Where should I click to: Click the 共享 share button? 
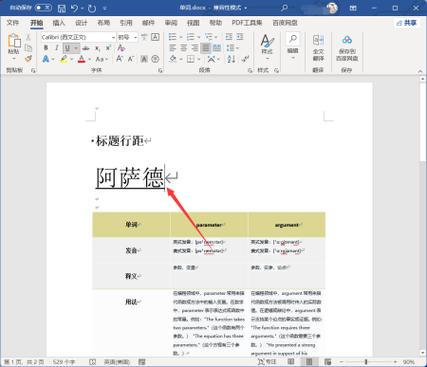click(x=407, y=23)
